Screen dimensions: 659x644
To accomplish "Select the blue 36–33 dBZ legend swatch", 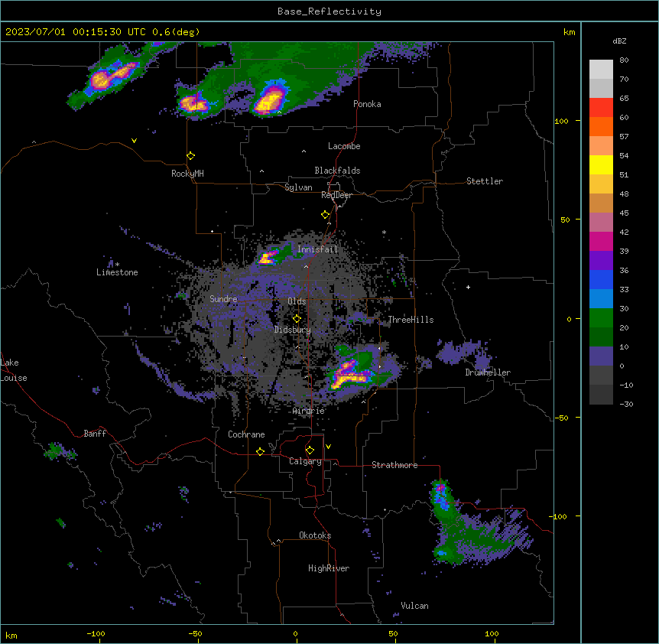I will 601,279.
